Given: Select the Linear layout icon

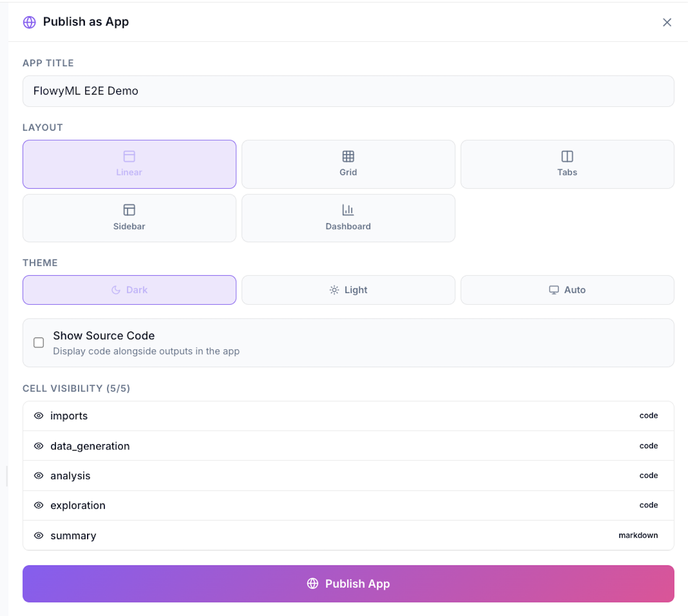Looking at the screenshot, I should [x=129, y=156].
